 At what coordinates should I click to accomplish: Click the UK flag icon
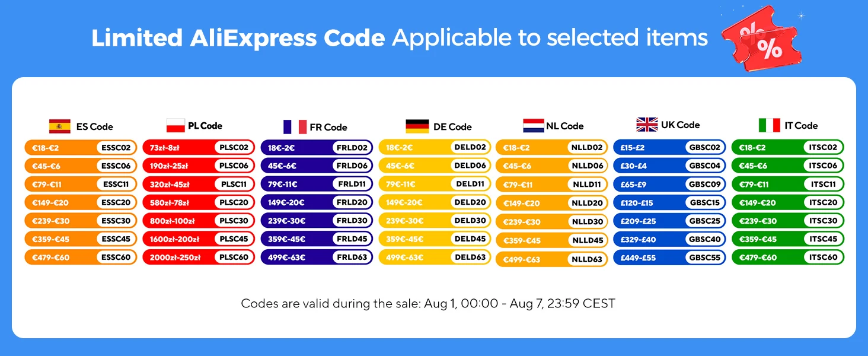pos(647,125)
